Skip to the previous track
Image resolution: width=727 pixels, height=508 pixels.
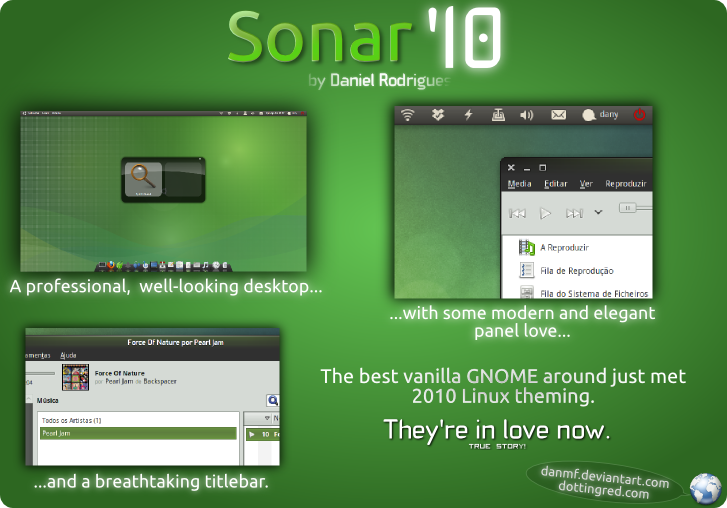point(517,213)
